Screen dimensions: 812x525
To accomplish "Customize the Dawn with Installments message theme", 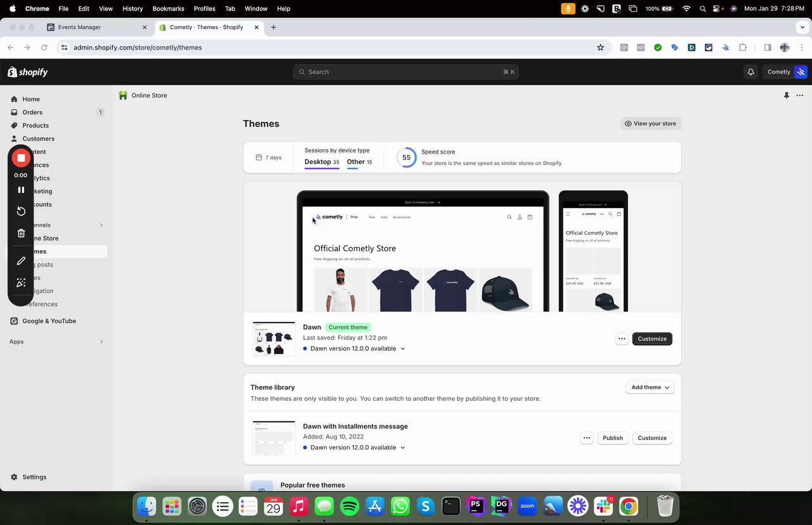I will coord(652,438).
